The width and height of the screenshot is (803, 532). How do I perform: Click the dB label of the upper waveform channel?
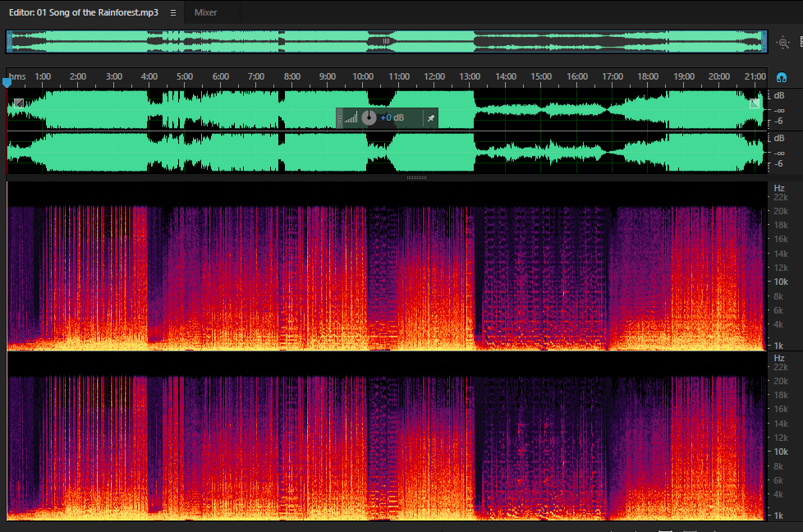tap(779, 96)
